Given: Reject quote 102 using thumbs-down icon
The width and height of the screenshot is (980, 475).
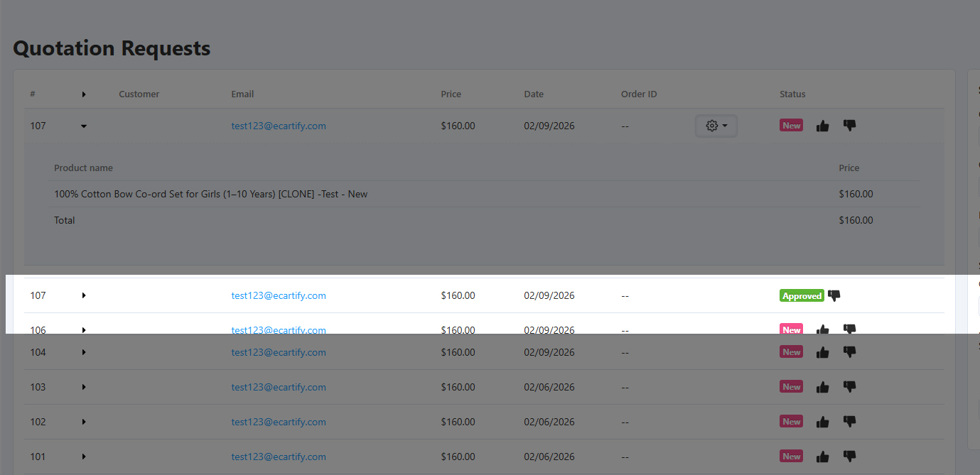Looking at the screenshot, I should (849, 422).
